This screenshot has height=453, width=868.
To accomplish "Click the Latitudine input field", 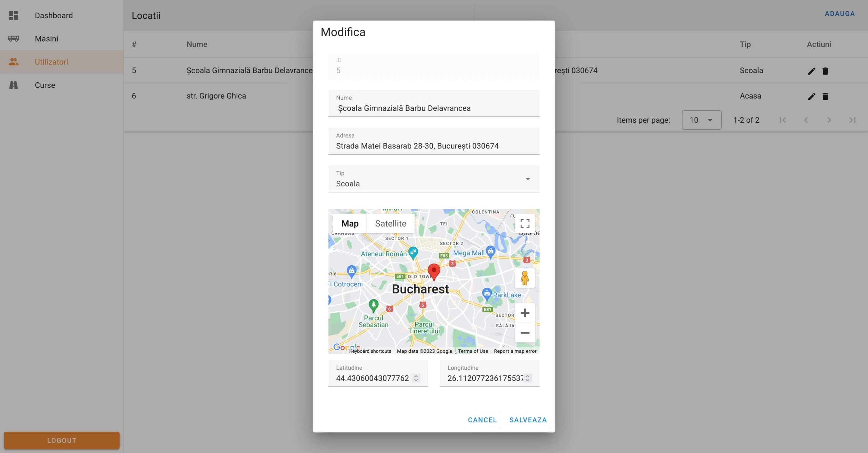I will 378,373.
